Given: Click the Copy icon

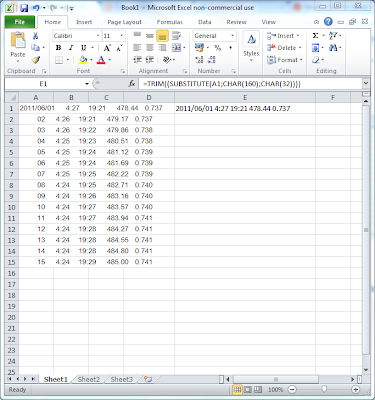Looking at the screenshot, I should click(35, 48).
